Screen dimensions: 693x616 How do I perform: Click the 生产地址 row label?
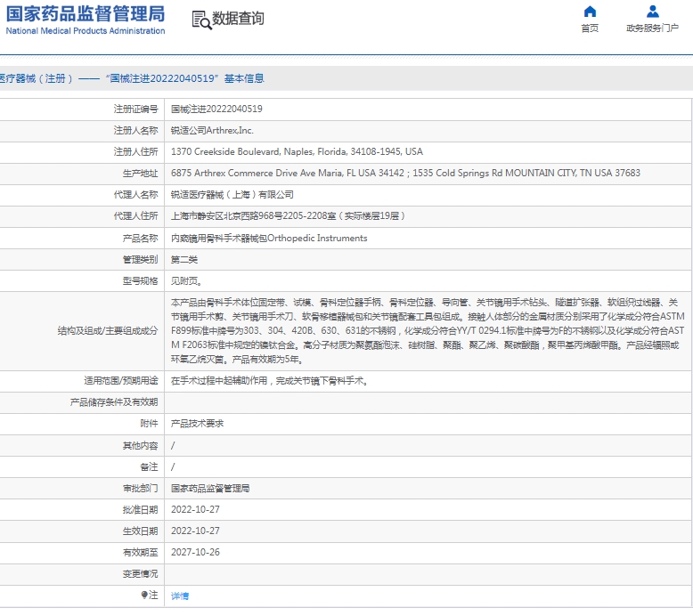[140, 173]
